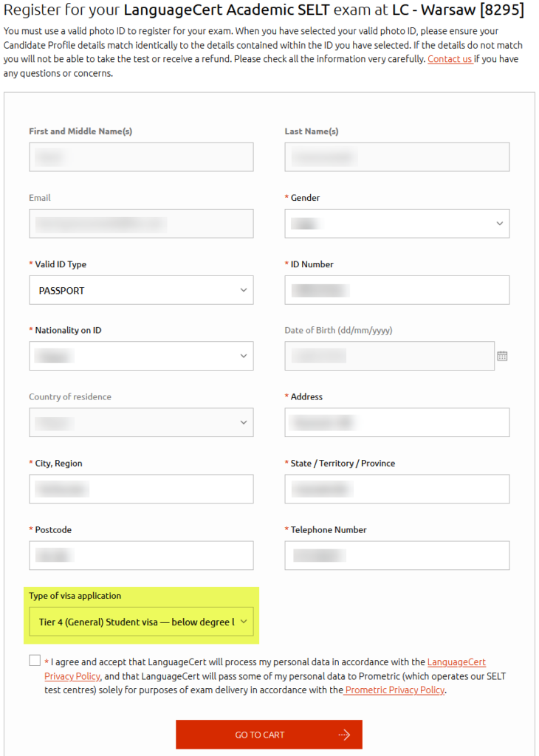Click the First and Middle Name(s) field
This screenshot has height=756, width=539.
(141, 157)
